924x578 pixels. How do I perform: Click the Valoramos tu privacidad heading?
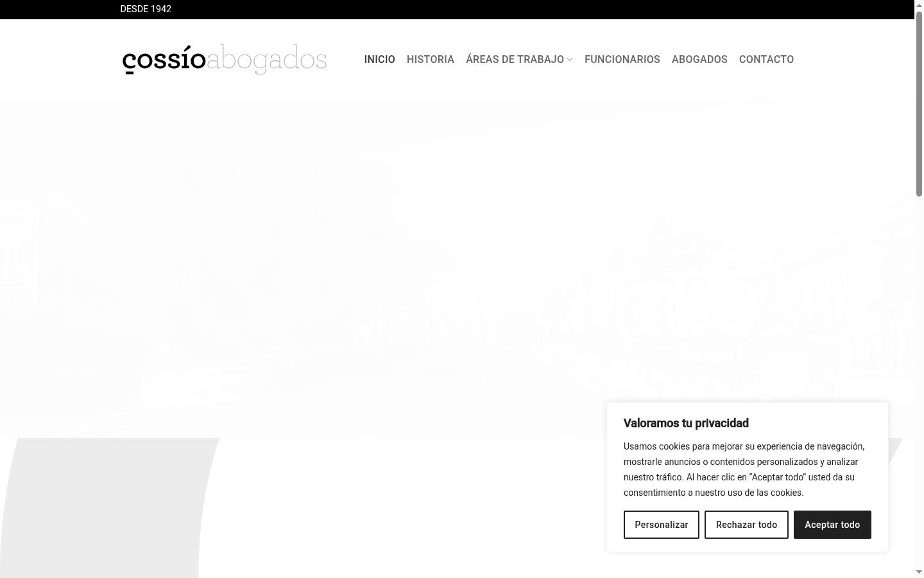(686, 423)
